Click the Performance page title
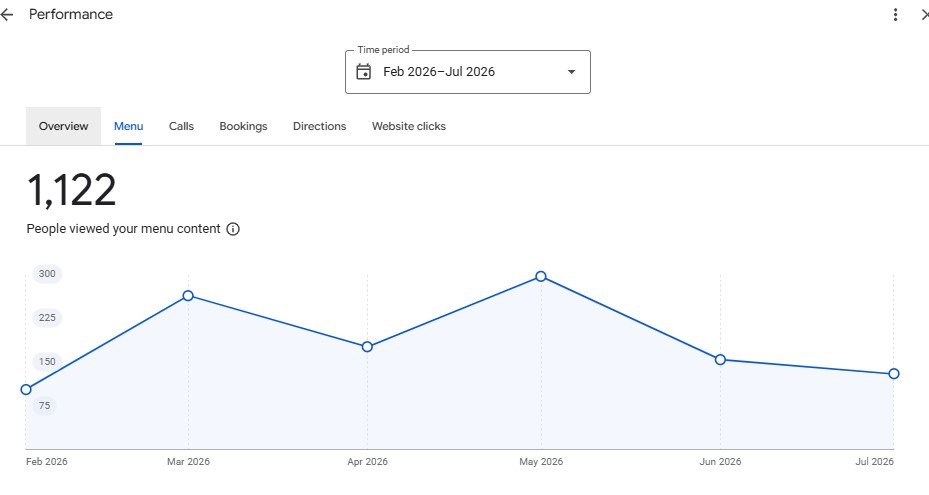The image size is (929, 495). pos(71,15)
